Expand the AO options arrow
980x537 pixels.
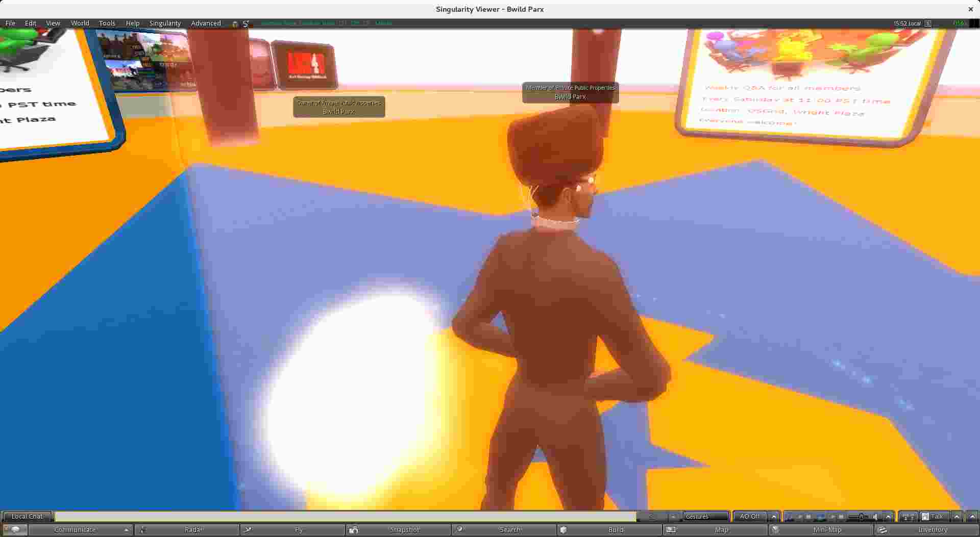774,517
